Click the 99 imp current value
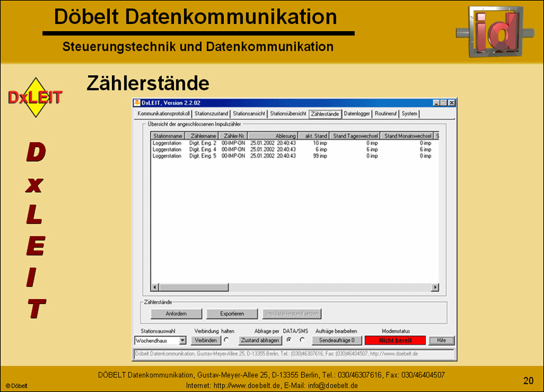 (x=320, y=156)
